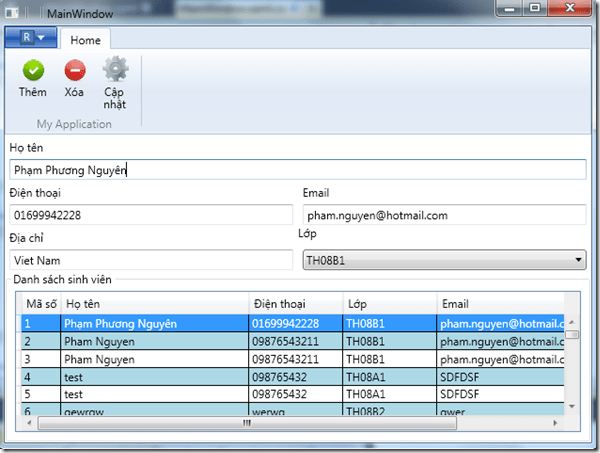Viewport: 600px width, 453px height.
Task: Switch to the Home ribbon tab
Action: [85, 39]
